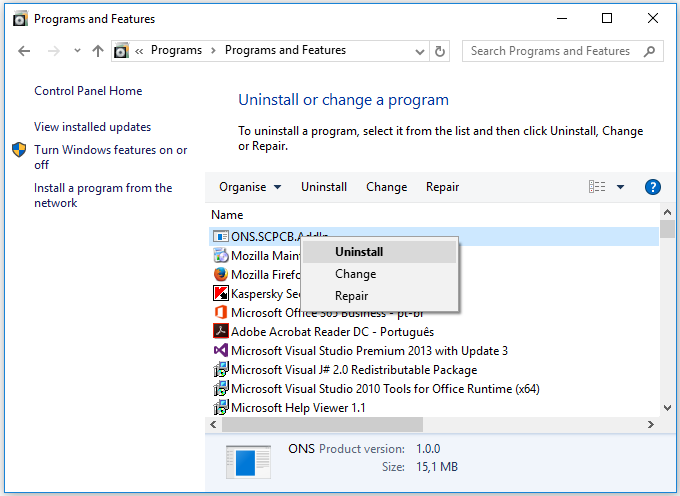Click the vertical scrollbar thumb
The height and width of the screenshot is (496, 680).
(667, 229)
